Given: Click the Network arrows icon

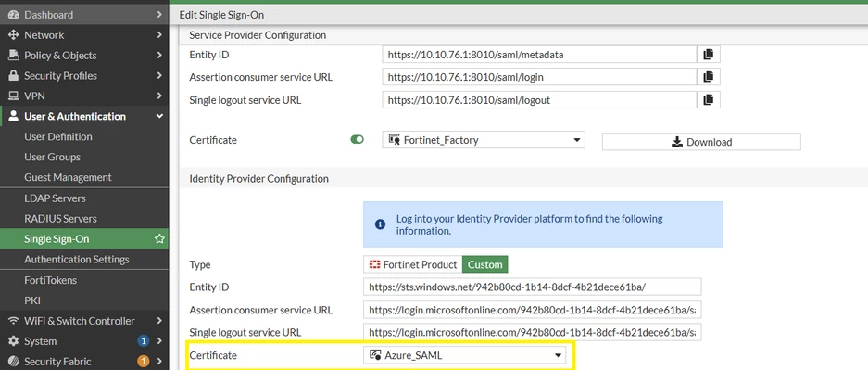Looking at the screenshot, I should click(13, 35).
